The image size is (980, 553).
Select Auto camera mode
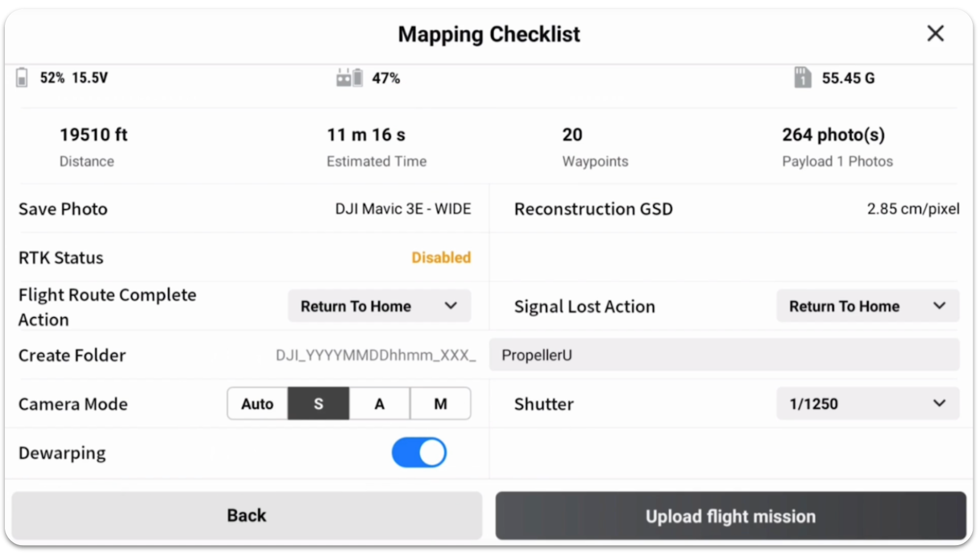click(258, 404)
